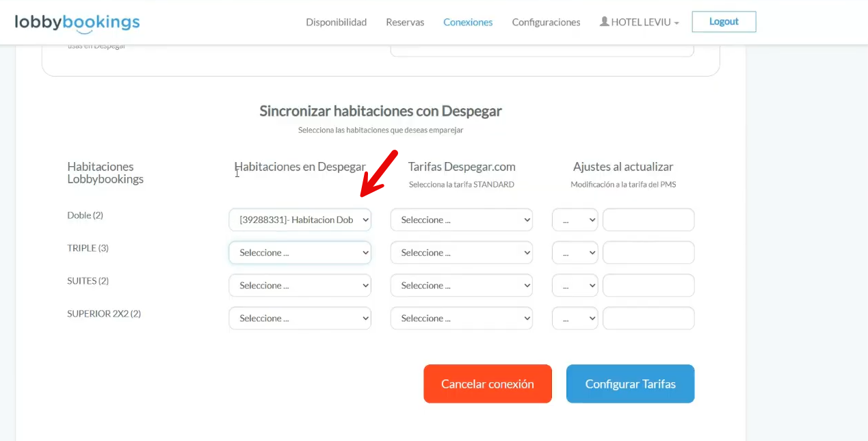Select the 'SUITES (2)' room label
The width and height of the screenshot is (868, 441).
click(x=88, y=281)
